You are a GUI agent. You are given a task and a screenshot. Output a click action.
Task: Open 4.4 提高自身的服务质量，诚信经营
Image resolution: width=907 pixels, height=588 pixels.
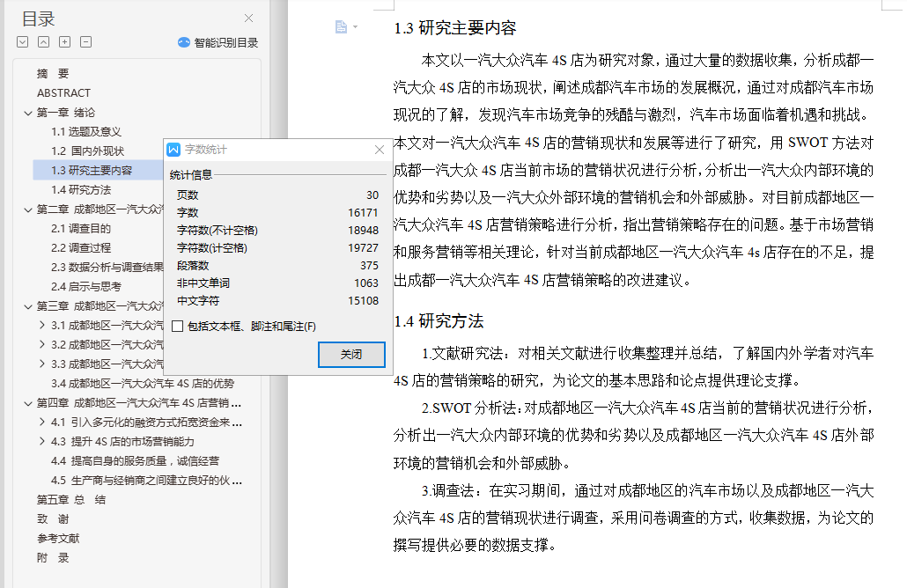pos(135,460)
